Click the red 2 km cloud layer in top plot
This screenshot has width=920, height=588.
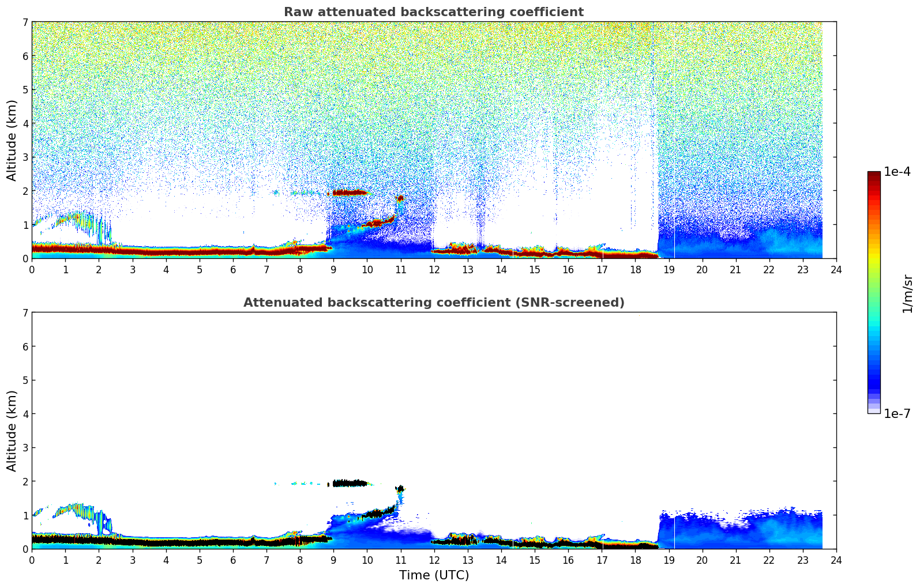pos(350,193)
